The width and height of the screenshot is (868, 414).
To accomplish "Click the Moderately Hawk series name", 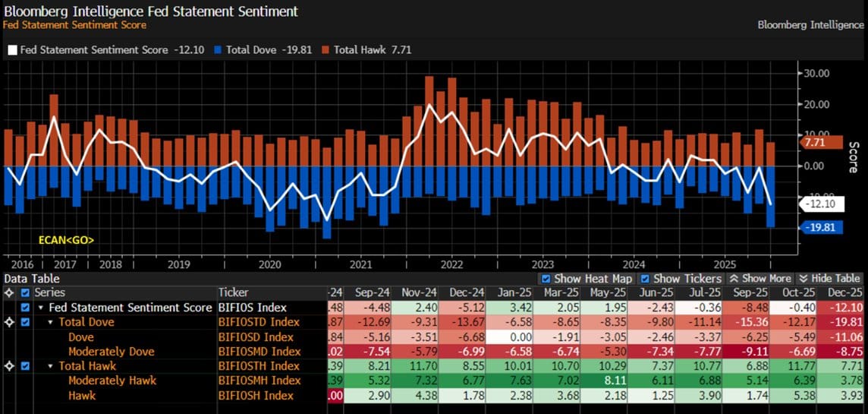I will click(x=112, y=380).
